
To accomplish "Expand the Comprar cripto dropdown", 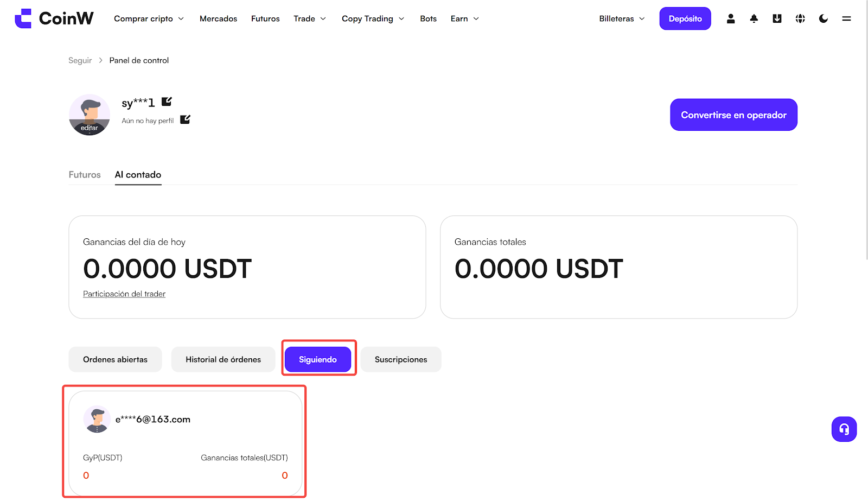I will [x=149, y=18].
